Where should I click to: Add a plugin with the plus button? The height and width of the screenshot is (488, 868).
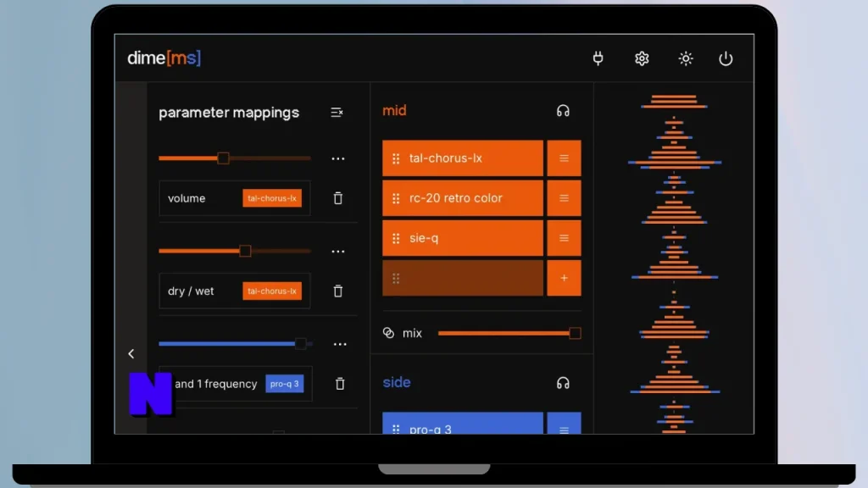564,278
